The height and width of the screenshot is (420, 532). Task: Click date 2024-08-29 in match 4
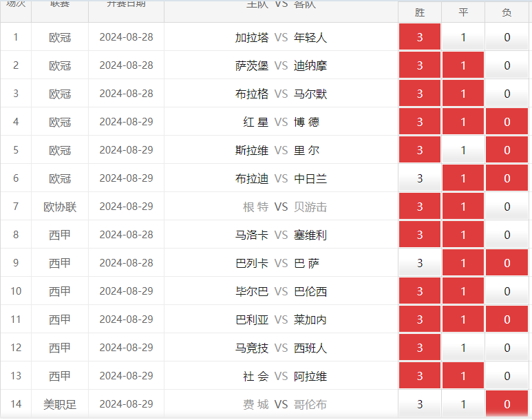pos(126,122)
